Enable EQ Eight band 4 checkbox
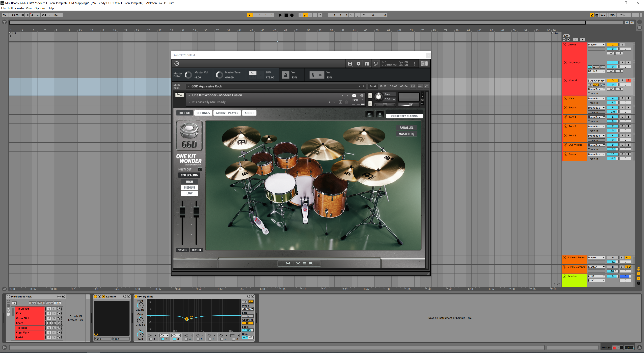The width and height of the screenshot is (644, 353). pos(186,339)
